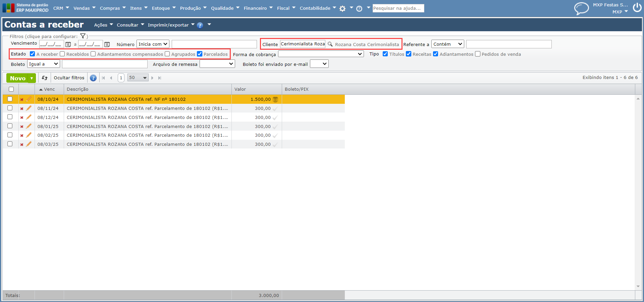This screenshot has height=302, width=644.
Task: Open the Estoque menu
Action: [x=164, y=8]
